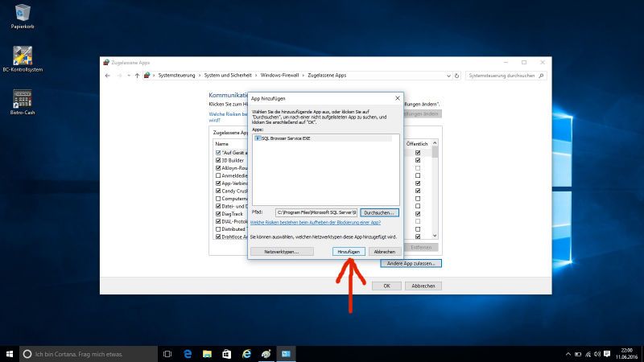Click the Control Panel icon in address bar

[147, 76]
